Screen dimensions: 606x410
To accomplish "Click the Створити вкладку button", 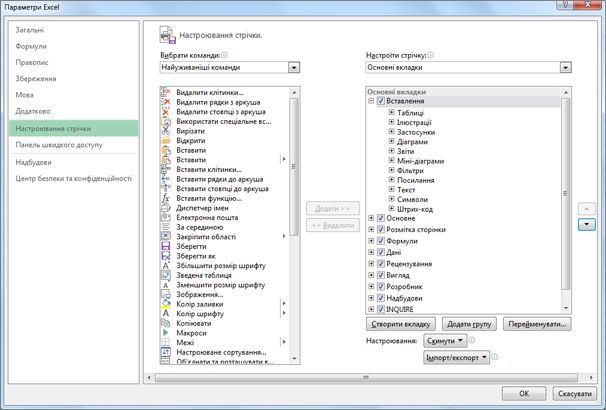I will [401, 324].
